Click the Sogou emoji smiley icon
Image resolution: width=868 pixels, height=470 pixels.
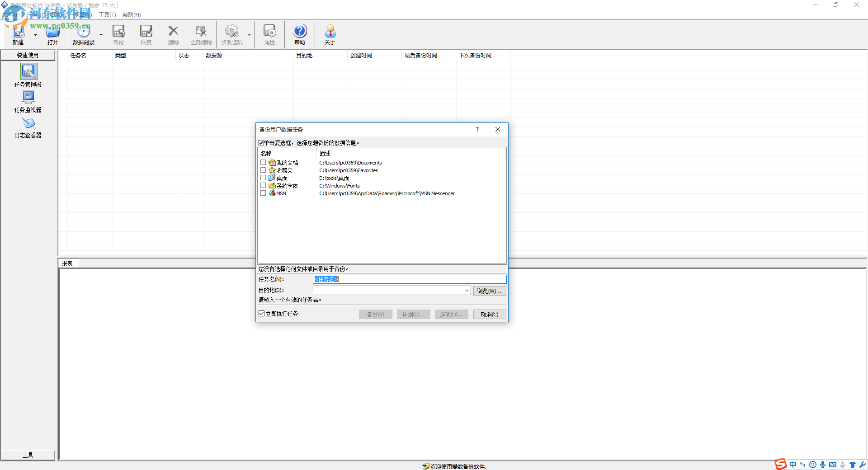813,465
